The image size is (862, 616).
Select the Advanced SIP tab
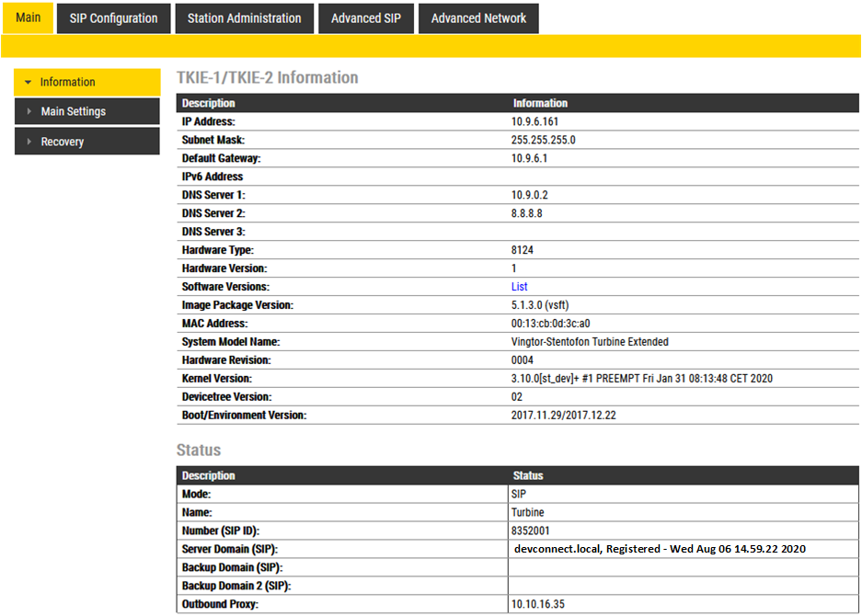pos(366,18)
